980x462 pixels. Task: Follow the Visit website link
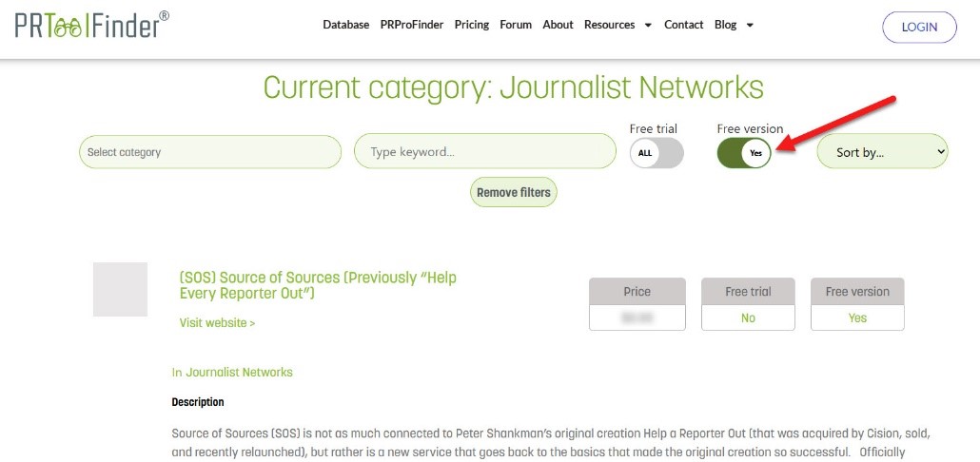point(217,323)
